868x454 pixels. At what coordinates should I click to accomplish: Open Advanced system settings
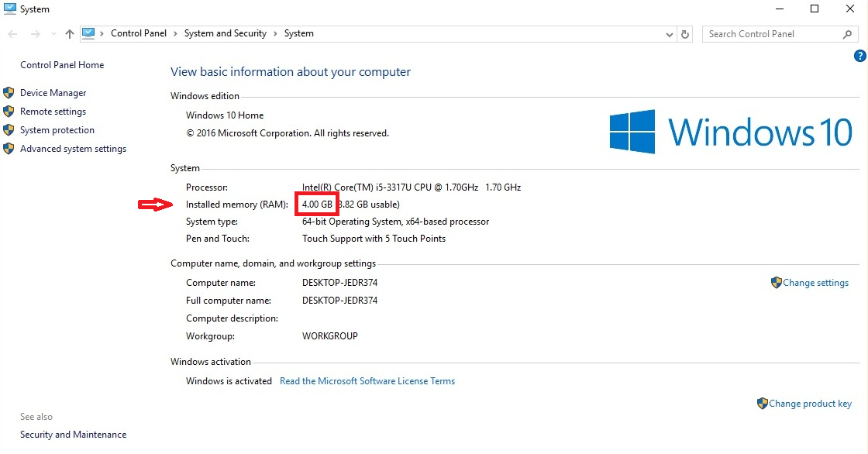pos(73,149)
